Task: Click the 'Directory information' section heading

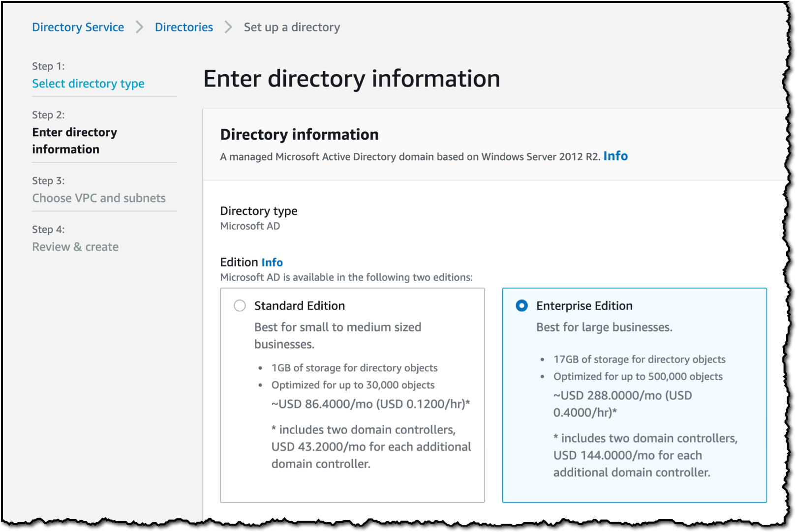Action: (x=299, y=134)
